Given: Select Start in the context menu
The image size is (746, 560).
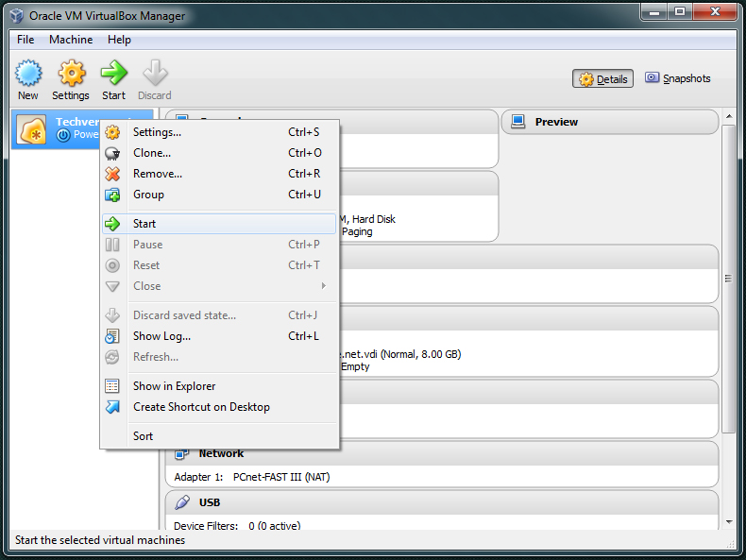Looking at the screenshot, I should pyautogui.click(x=219, y=224).
